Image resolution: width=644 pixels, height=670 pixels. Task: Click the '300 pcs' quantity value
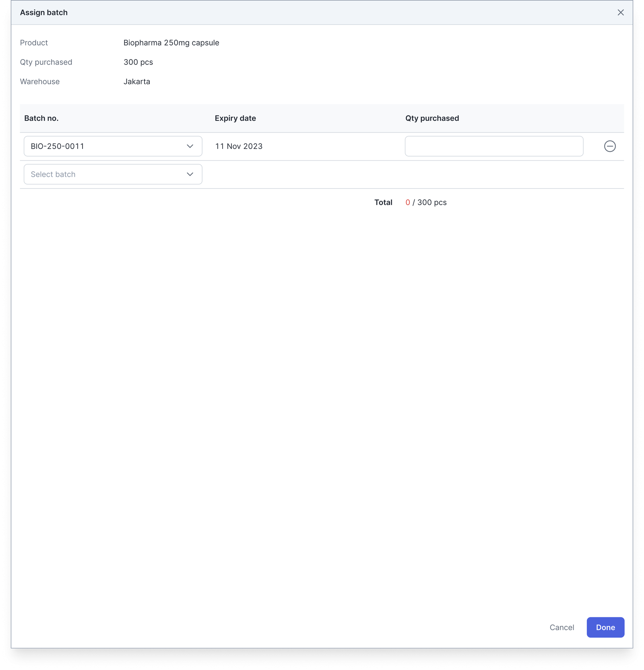pos(138,62)
